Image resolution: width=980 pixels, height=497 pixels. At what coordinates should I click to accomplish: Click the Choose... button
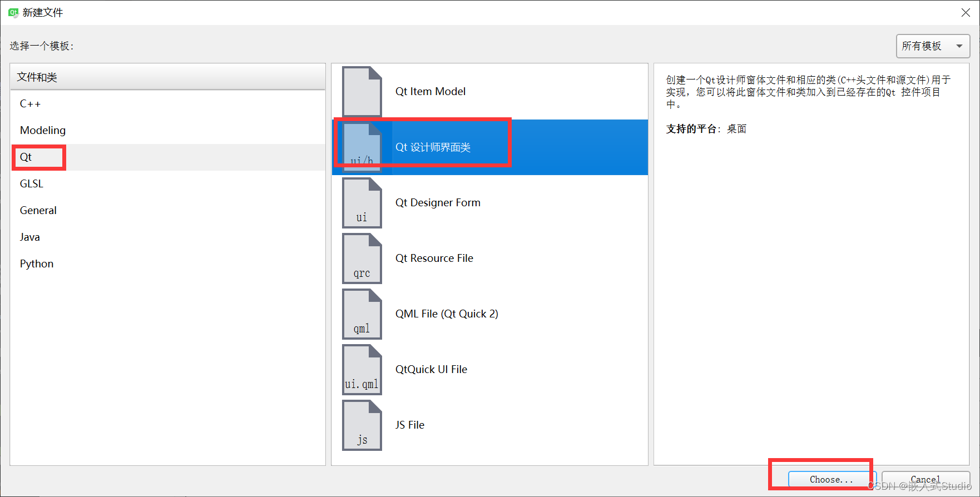click(831, 480)
